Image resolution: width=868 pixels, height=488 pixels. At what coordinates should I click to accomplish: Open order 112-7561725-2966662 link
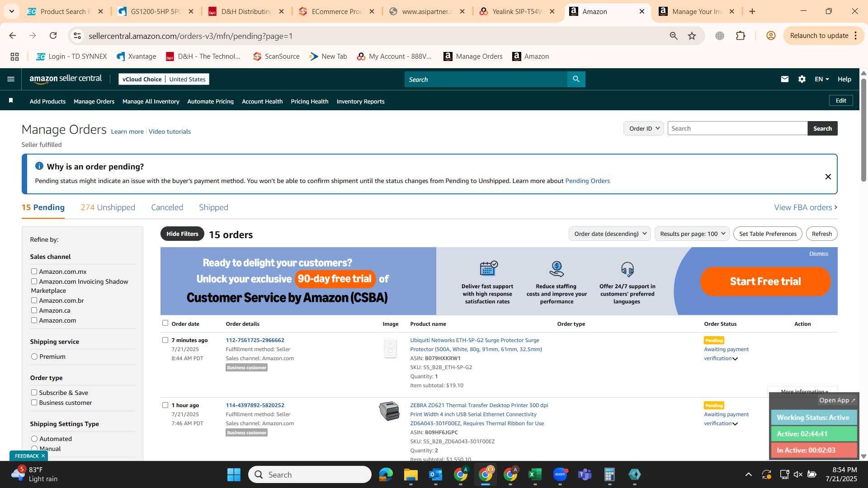[x=255, y=340]
